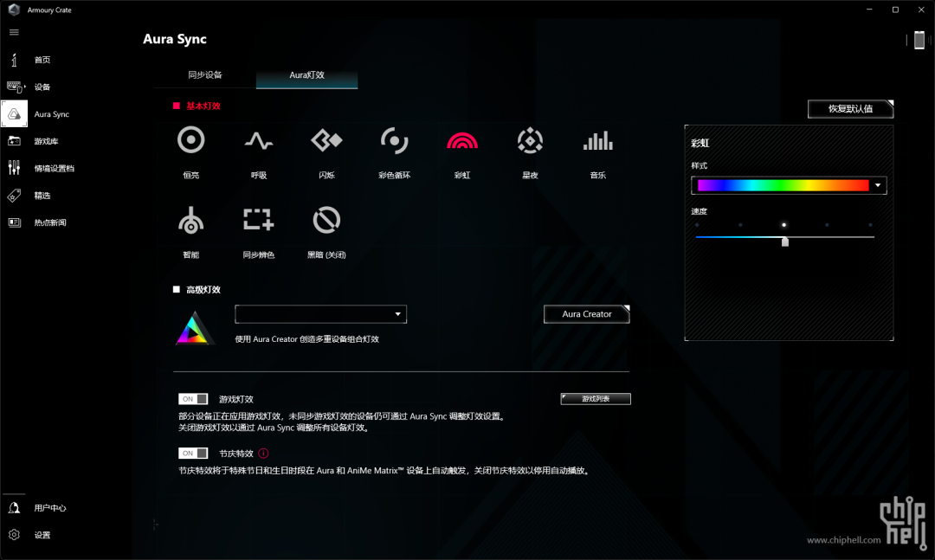The image size is (935, 560).
Task: Toggle the 游戏灯效 ON switch
Action: [193, 399]
